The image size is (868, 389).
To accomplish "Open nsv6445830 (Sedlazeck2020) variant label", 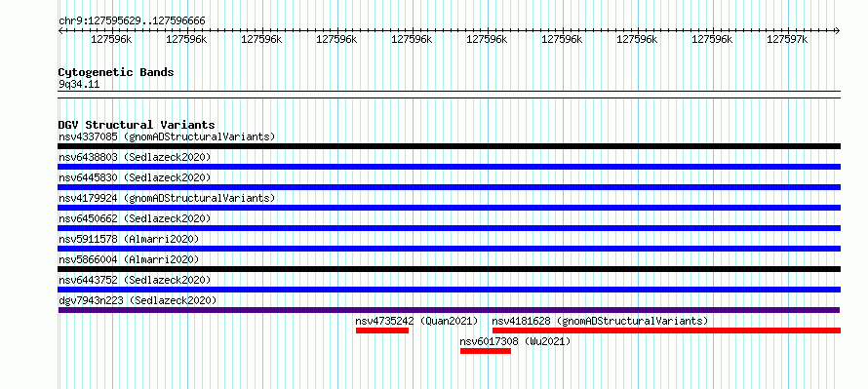I will coord(135,177).
